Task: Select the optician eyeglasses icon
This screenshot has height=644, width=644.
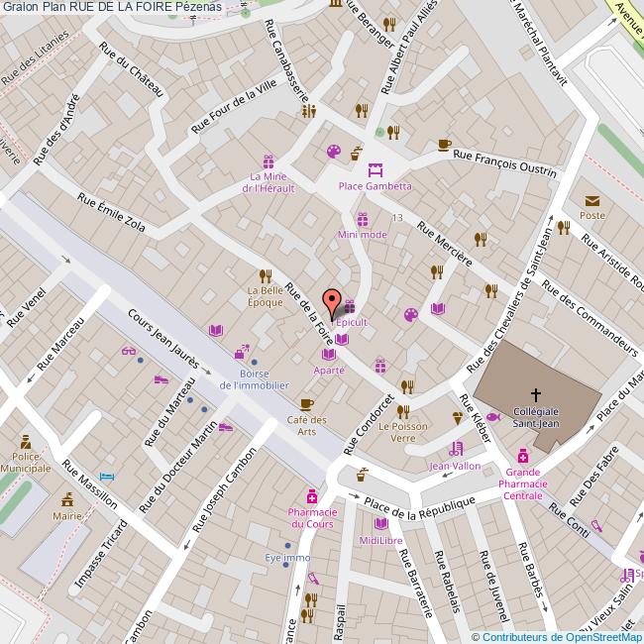Action: pos(128,350)
